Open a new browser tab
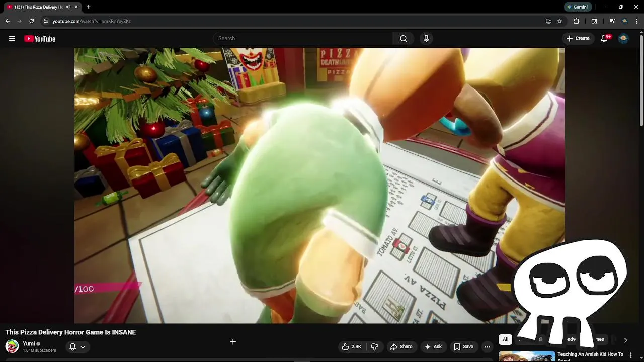Screen dimensions: 644x362 tap(89, 7)
